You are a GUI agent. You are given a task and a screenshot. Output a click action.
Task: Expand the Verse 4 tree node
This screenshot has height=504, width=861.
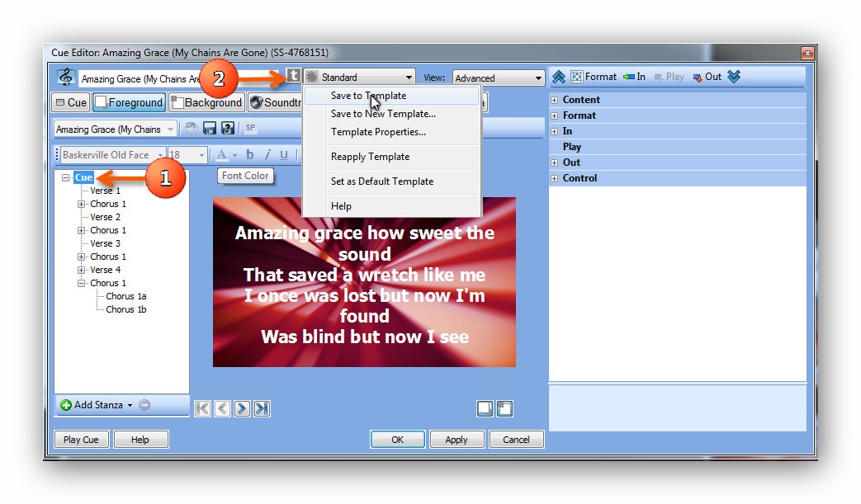(81, 270)
